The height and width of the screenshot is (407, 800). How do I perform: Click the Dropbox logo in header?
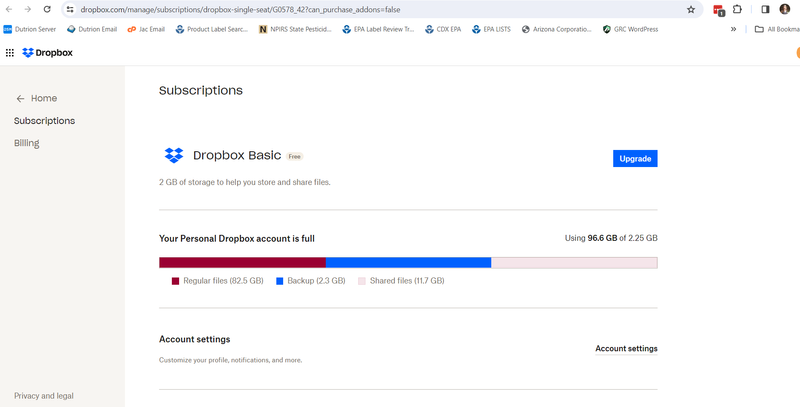47,53
